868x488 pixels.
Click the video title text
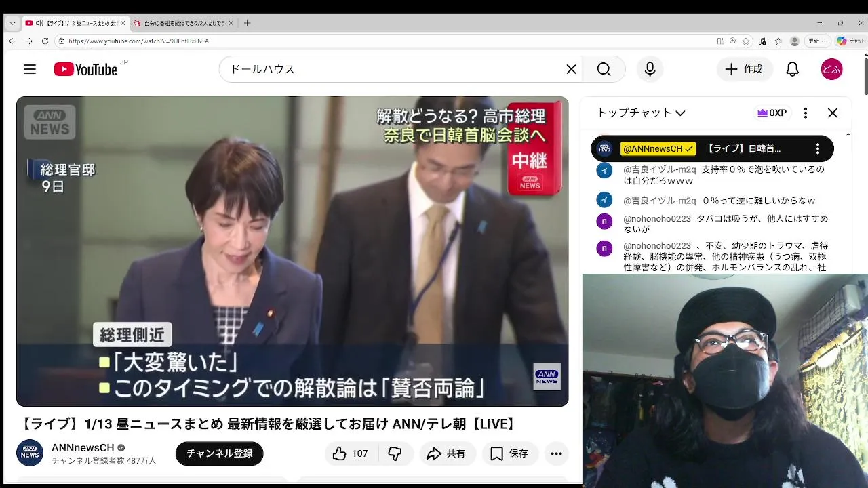[269, 424]
